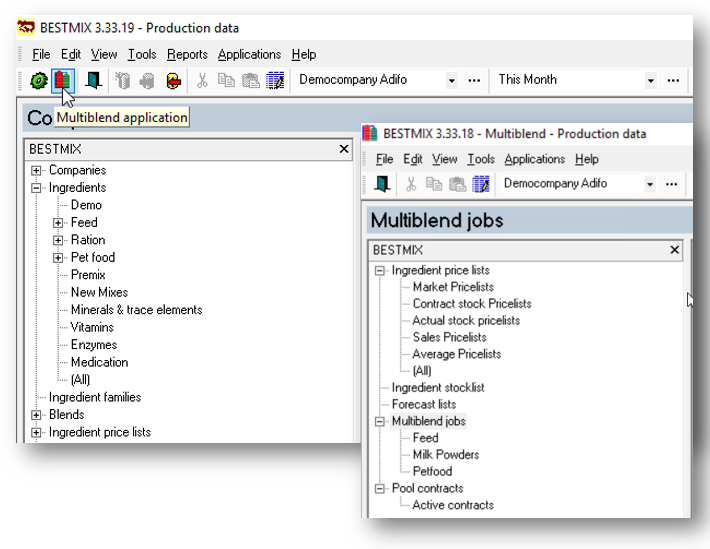Screen dimensions: 710x549
Task: Click exit door icon in Multiblend window
Action: (382, 184)
